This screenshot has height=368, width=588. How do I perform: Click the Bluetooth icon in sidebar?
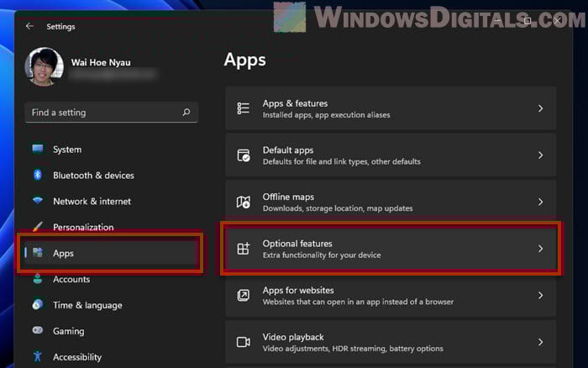pyautogui.click(x=38, y=175)
